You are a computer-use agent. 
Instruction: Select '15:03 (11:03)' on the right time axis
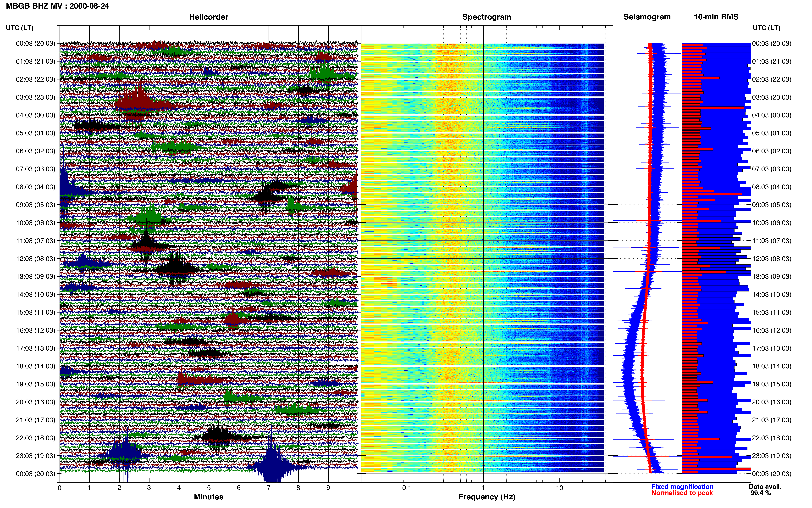pyautogui.click(x=772, y=313)
